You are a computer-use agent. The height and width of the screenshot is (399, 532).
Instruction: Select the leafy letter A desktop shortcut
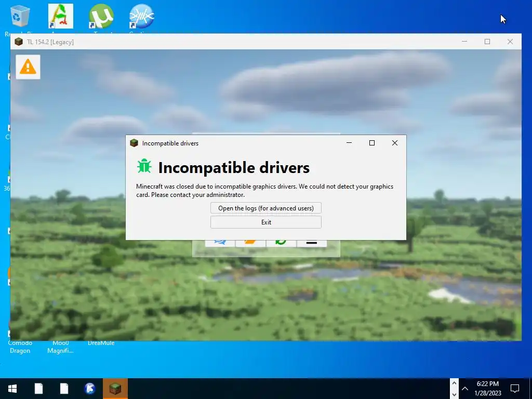point(61,16)
